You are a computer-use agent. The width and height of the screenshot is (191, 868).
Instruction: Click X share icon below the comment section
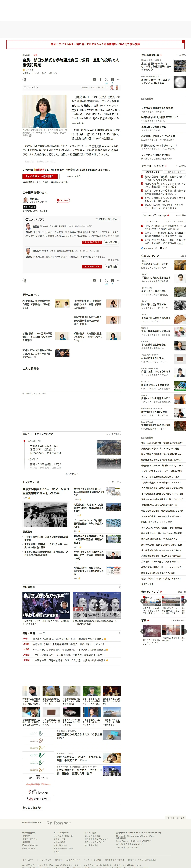(106, 280)
